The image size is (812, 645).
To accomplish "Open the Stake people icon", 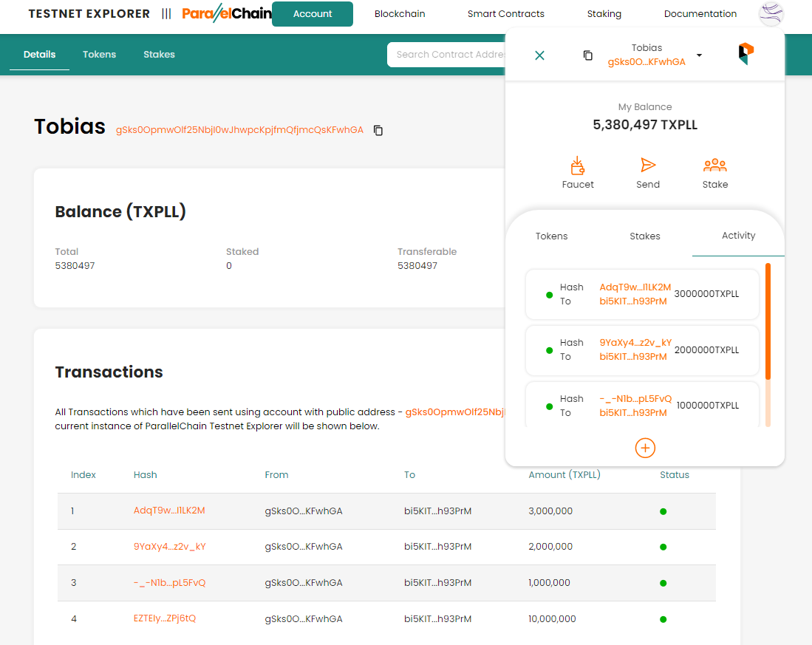I will coord(715,165).
